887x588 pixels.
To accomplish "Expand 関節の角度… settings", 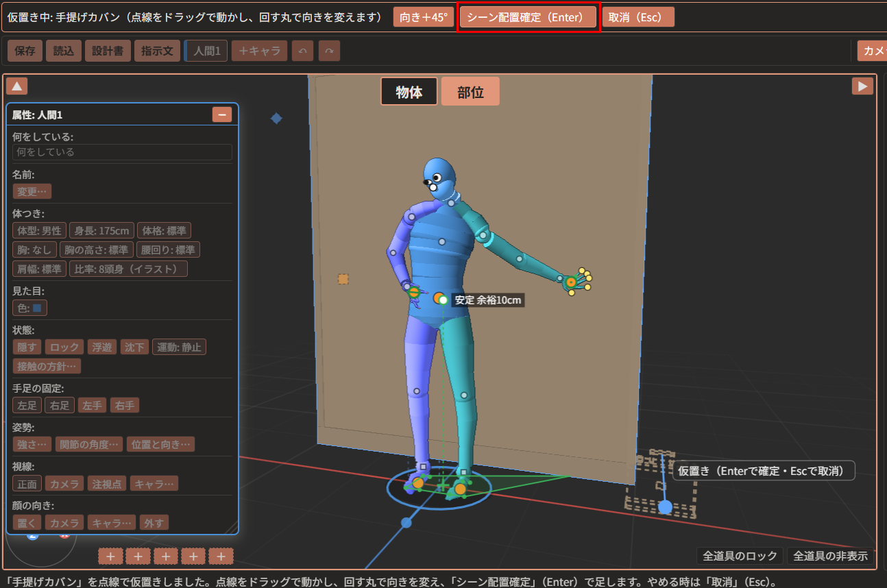I will point(89,444).
